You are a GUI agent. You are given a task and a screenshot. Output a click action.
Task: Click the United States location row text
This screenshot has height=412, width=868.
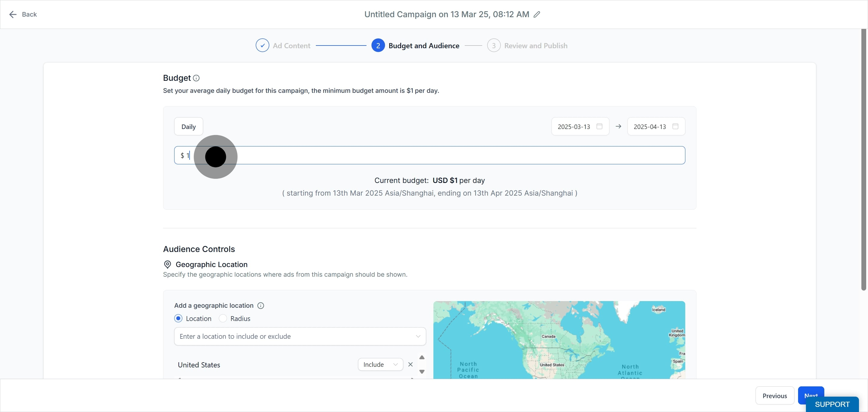click(199, 365)
